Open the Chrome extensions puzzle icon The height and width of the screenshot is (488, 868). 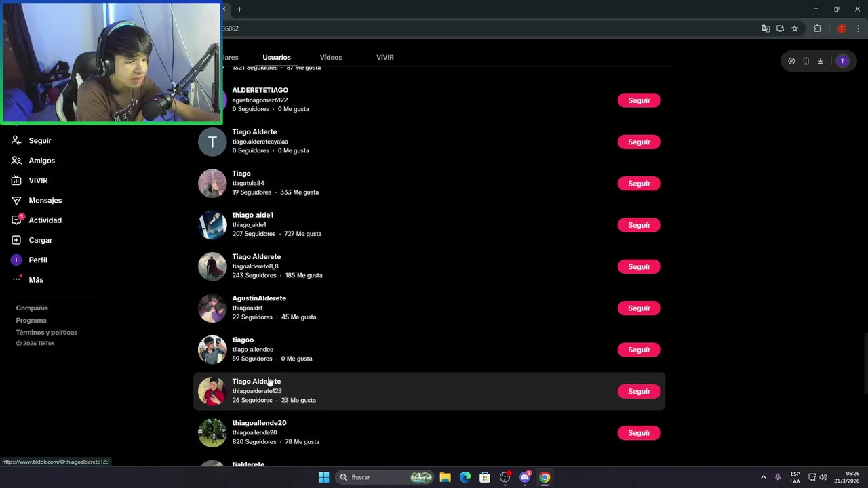[x=817, y=28]
